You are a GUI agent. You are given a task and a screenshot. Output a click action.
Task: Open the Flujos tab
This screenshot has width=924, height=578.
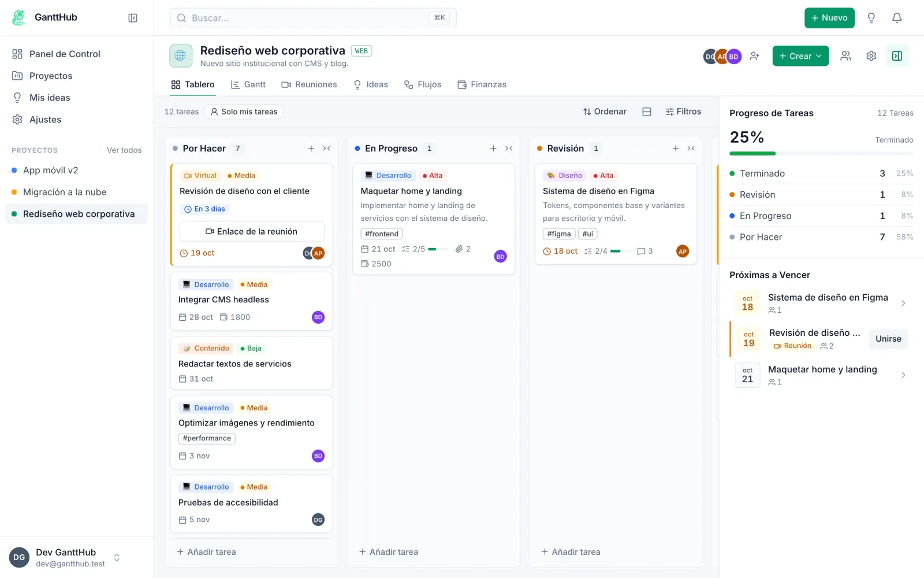(423, 84)
